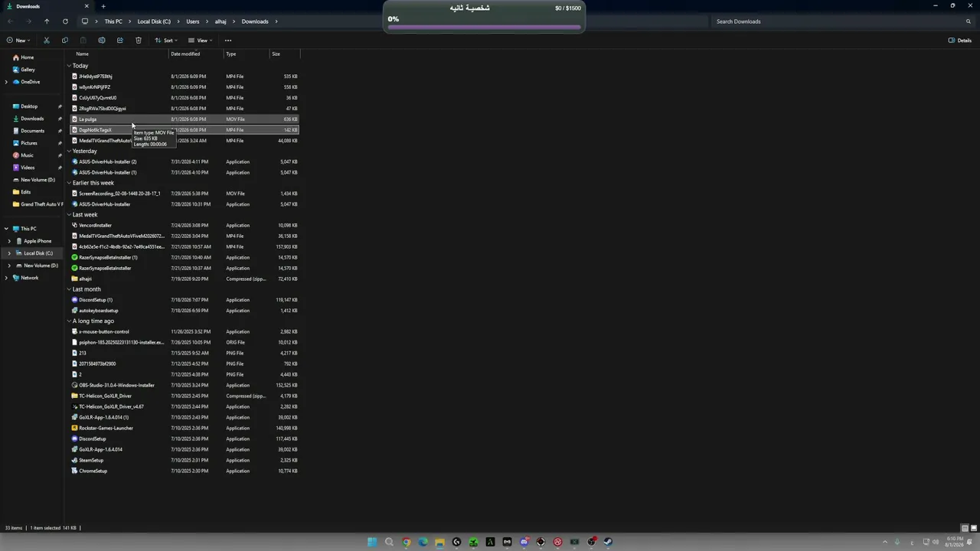Click the taskbar Search icon
This screenshot has width=980, height=551.
pyautogui.click(x=389, y=542)
